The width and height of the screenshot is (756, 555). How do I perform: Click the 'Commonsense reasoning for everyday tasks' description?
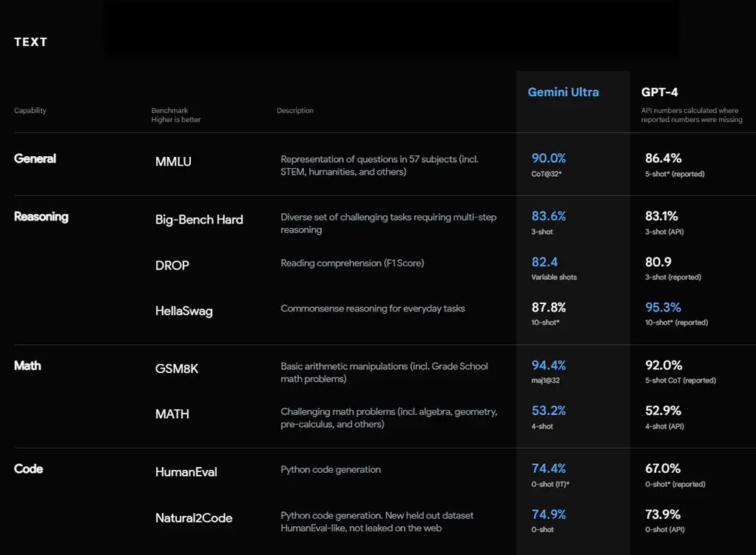tap(373, 309)
